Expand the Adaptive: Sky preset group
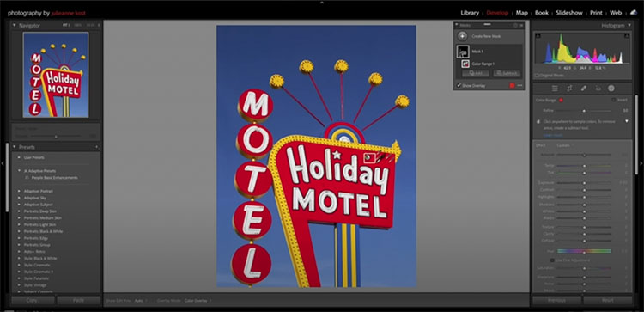The image size is (644, 312). [19, 198]
